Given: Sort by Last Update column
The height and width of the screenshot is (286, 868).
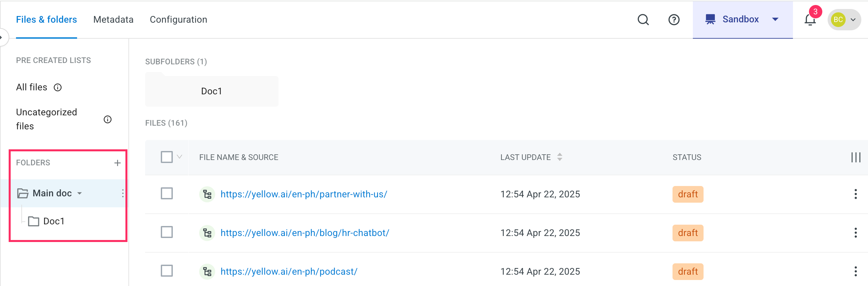Looking at the screenshot, I should [x=559, y=157].
